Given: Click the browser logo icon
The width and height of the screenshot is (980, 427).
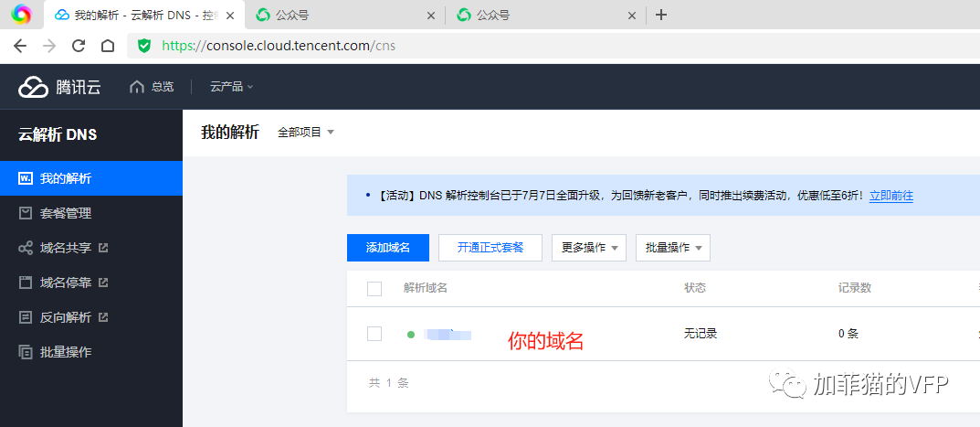Looking at the screenshot, I should pos(21,13).
